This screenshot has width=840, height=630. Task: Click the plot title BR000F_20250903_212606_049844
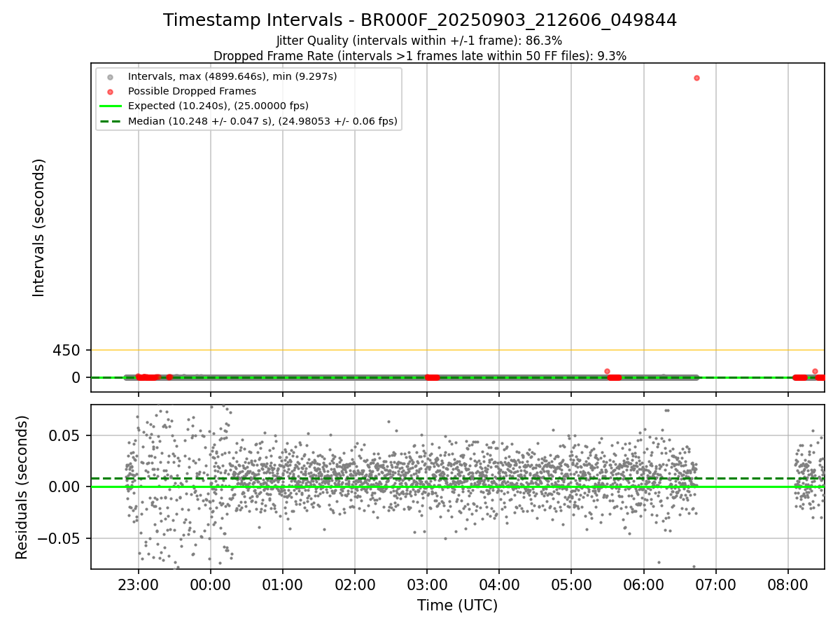420,20
